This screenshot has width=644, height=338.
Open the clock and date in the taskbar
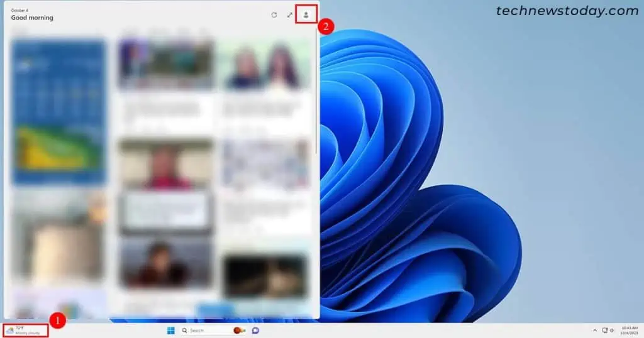coord(628,330)
